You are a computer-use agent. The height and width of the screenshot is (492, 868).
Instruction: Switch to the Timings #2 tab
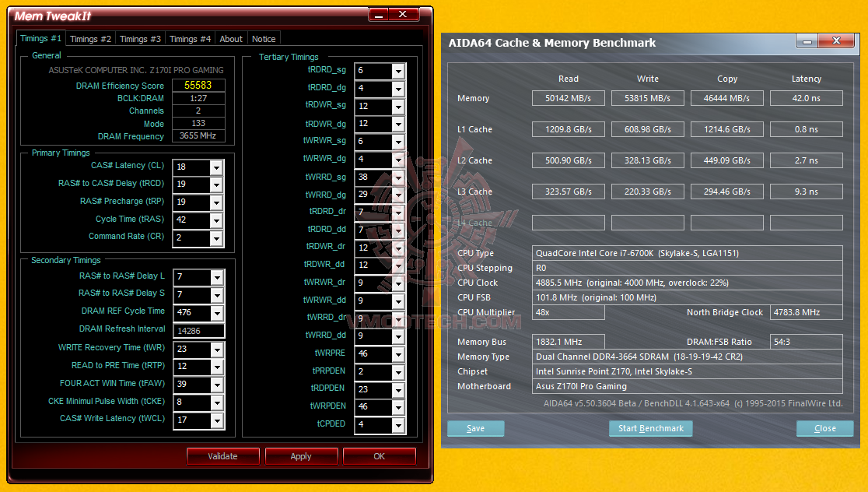pos(90,38)
